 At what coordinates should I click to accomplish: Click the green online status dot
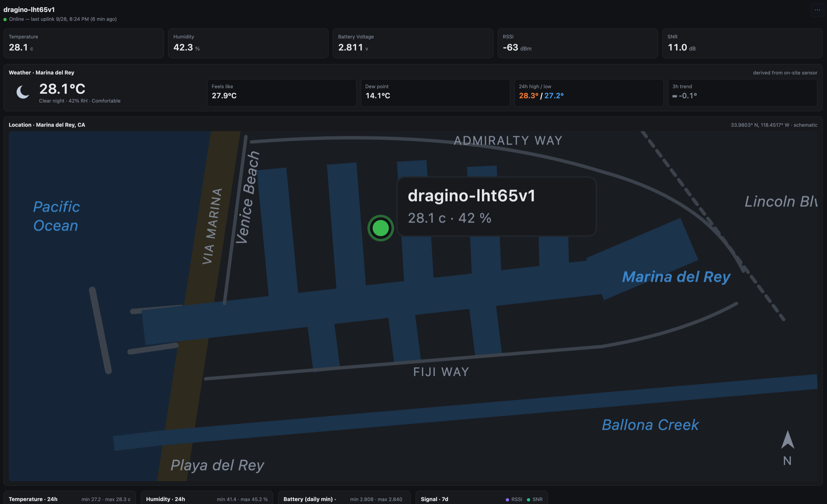pyautogui.click(x=5, y=19)
